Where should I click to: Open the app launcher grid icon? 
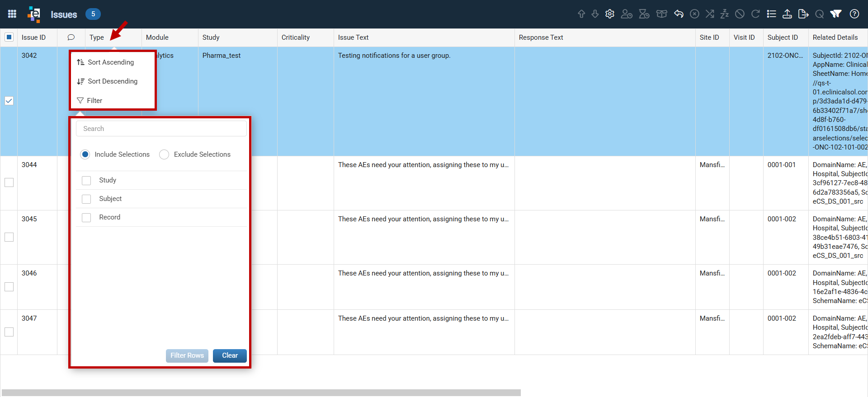pyautogui.click(x=12, y=14)
